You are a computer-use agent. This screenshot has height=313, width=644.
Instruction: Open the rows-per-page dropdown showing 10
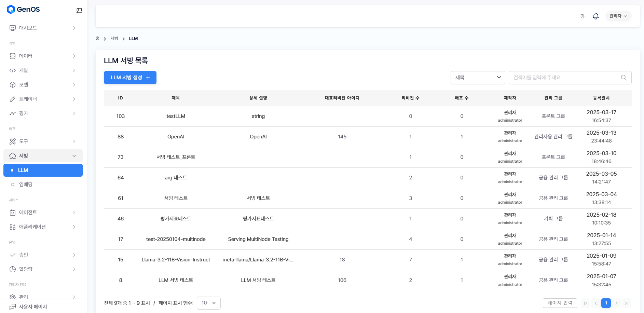(208, 303)
